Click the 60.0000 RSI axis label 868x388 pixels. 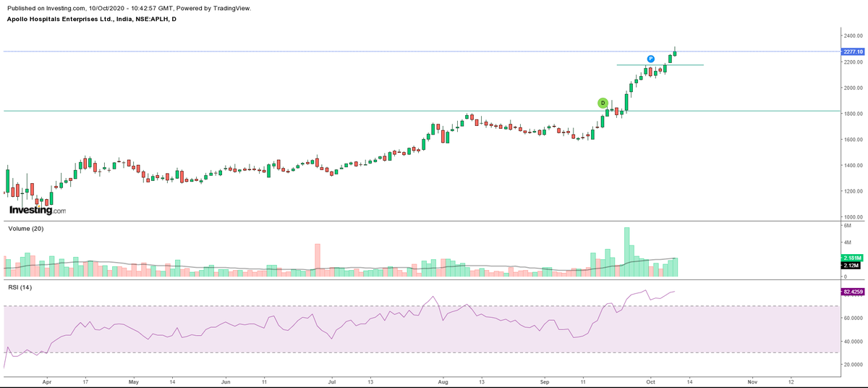[x=854, y=318]
